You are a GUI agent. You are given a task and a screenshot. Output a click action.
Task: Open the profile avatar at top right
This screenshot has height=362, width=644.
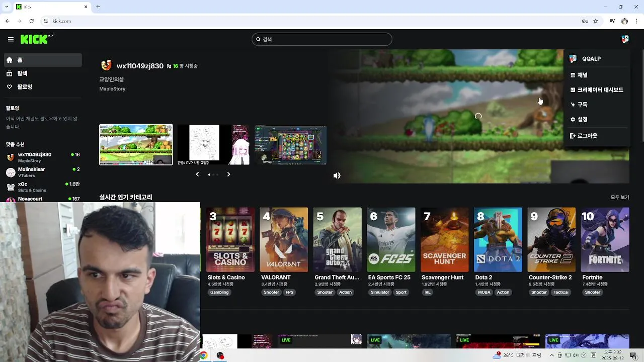click(x=625, y=39)
